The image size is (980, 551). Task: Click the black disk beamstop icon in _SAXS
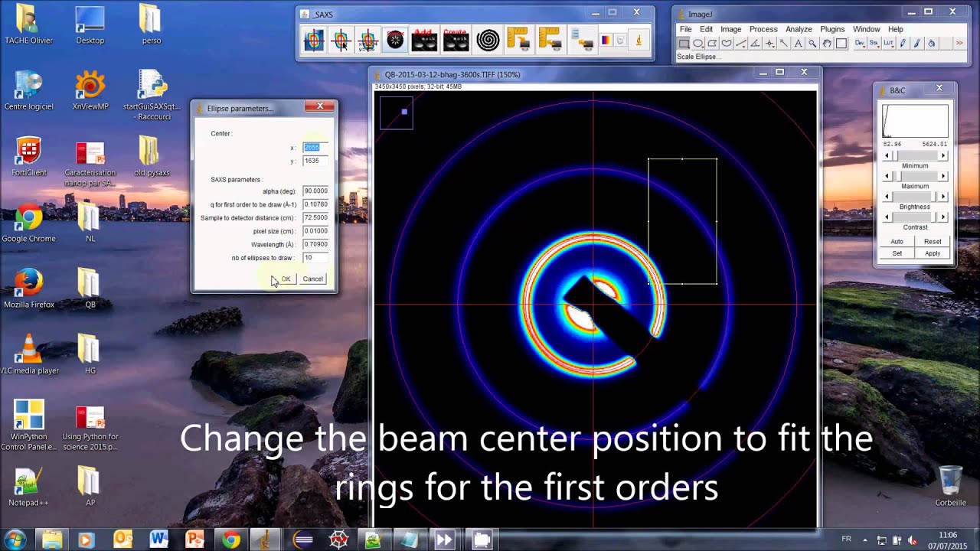pos(395,40)
